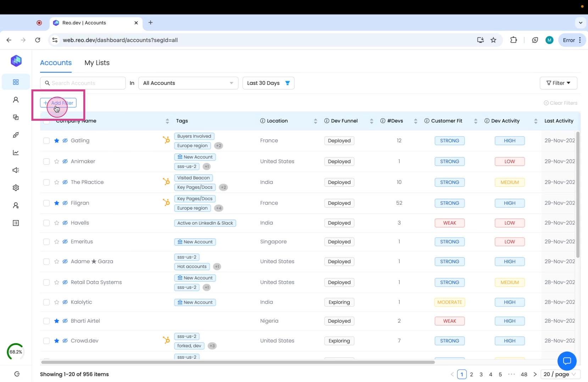
Task: Open the 20 / page size dropdown
Action: (560, 374)
